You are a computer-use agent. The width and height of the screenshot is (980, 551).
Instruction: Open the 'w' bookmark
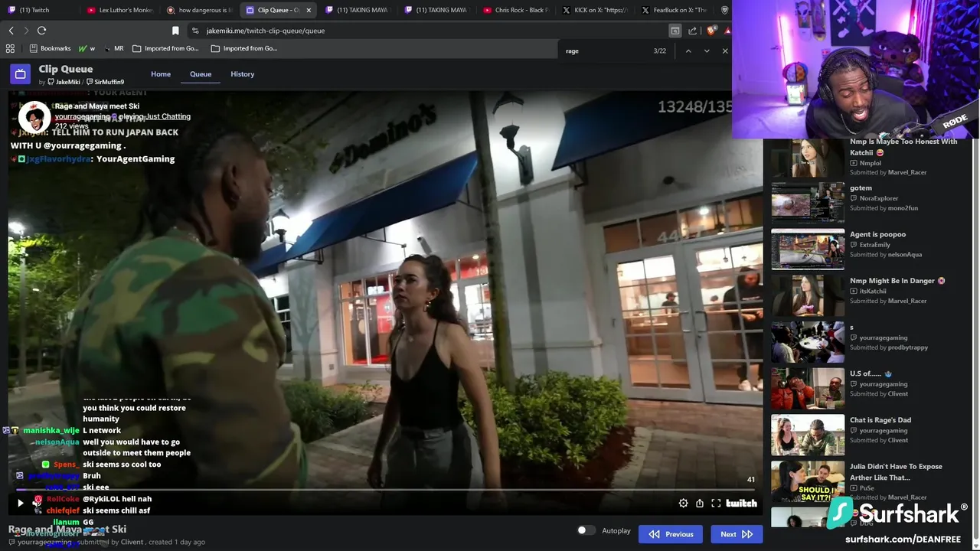87,48
